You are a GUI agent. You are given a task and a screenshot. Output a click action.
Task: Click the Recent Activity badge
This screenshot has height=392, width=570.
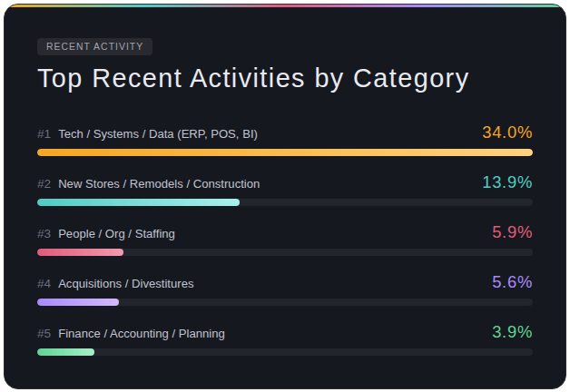pos(94,46)
